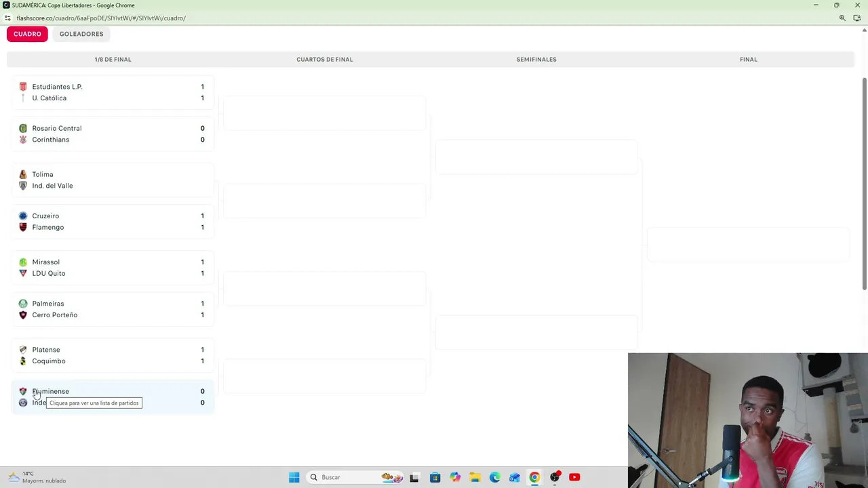Image resolution: width=868 pixels, height=488 pixels.
Task: Click the Corinthians team crest
Action: click(23, 140)
